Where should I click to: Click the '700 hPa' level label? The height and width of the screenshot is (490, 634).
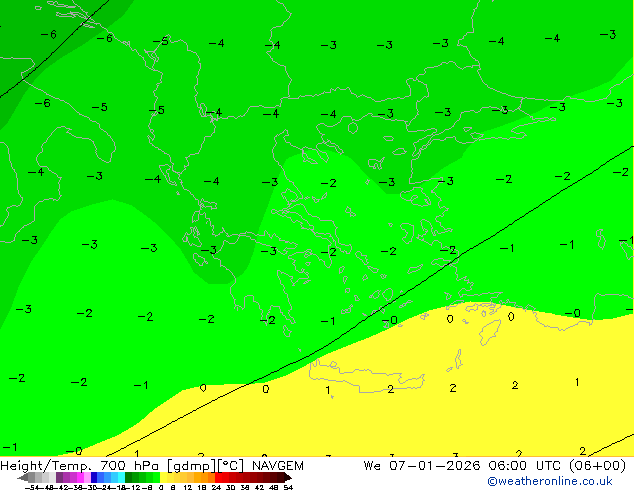(x=129, y=466)
